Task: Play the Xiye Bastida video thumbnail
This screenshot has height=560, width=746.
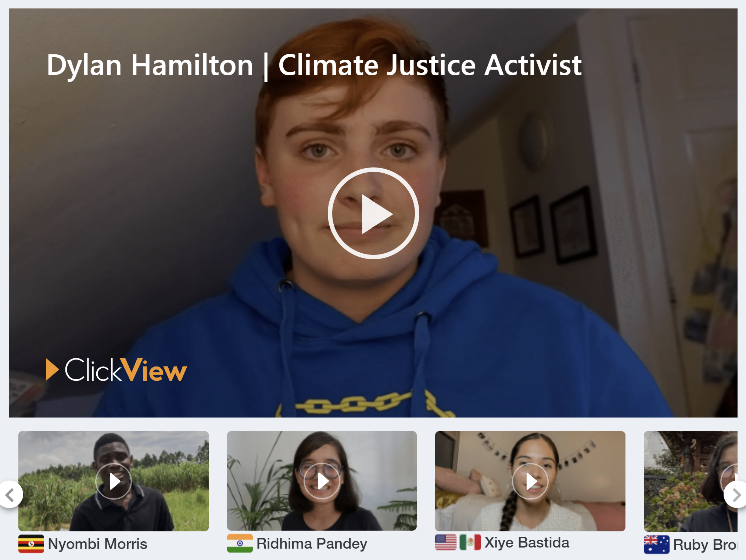Action: tap(530, 481)
